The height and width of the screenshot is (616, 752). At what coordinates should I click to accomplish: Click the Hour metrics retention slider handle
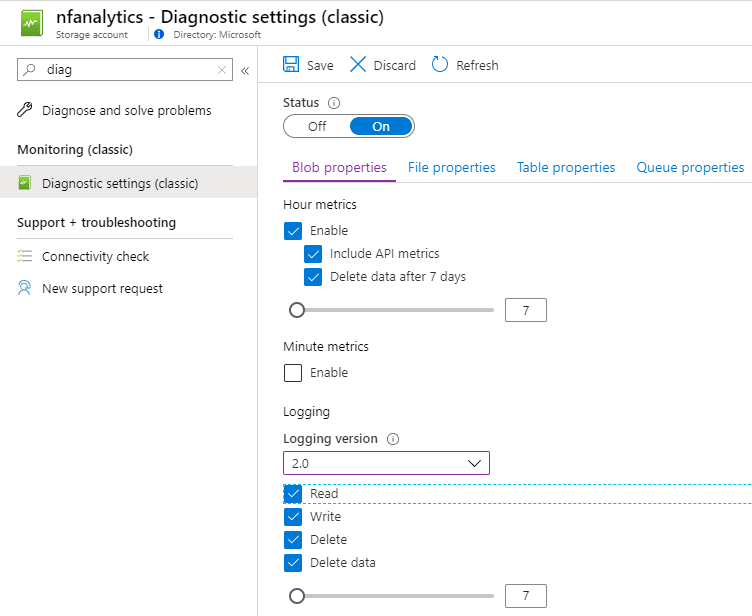coord(297,310)
